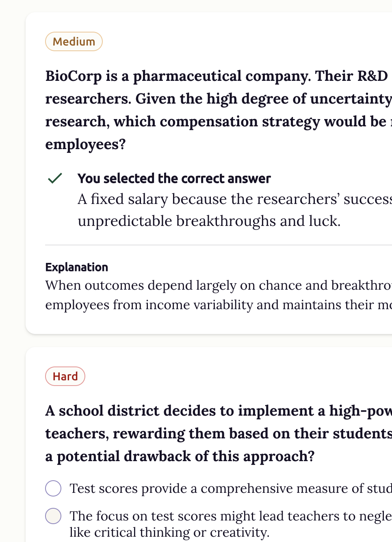
Task: Click the "A fixed salary because" answer text
Action: [234, 199]
